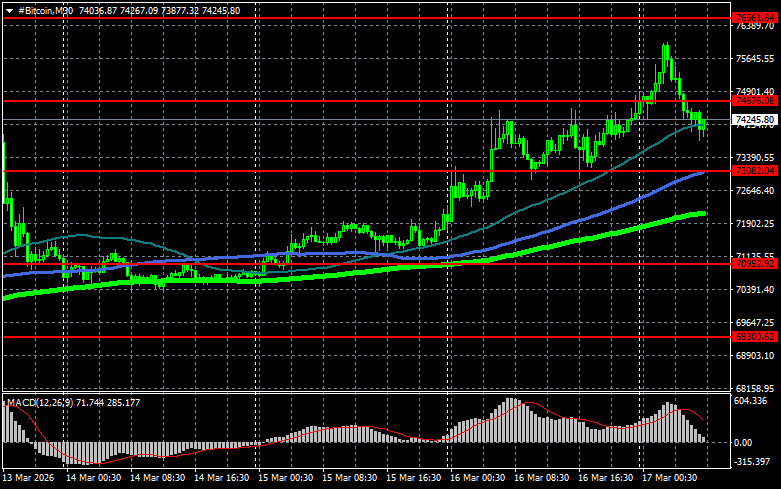Open the chart menu triangle beside #Bitcoin
781x489 pixels.
click(9, 11)
